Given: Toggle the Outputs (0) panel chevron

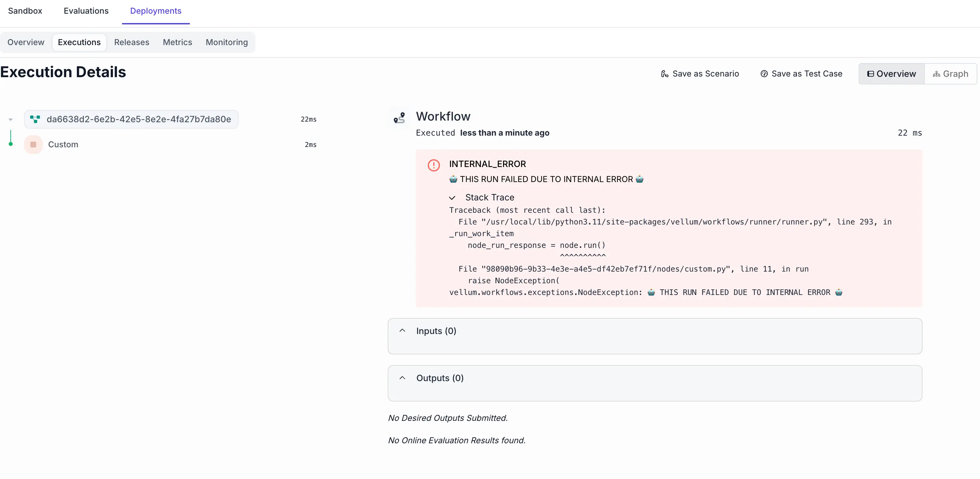Looking at the screenshot, I should 402,378.
